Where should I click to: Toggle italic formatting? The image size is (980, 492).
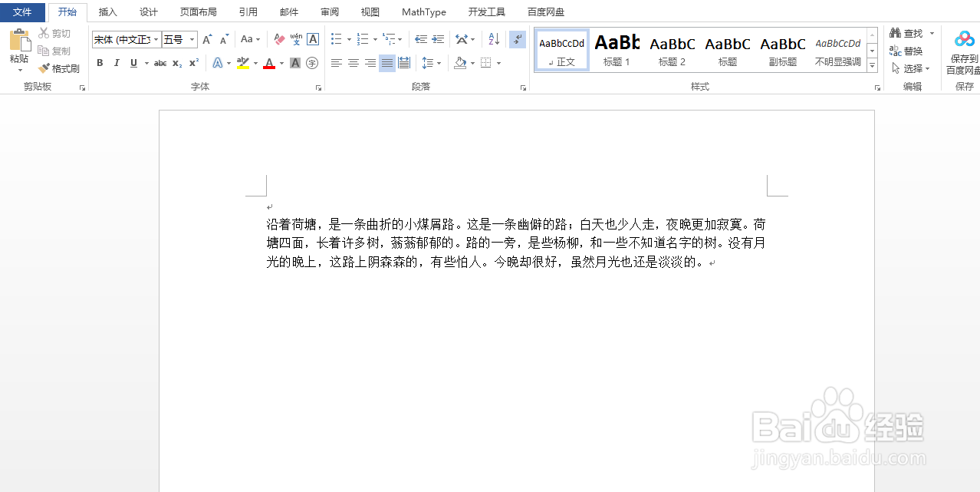[x=117, y=63]
